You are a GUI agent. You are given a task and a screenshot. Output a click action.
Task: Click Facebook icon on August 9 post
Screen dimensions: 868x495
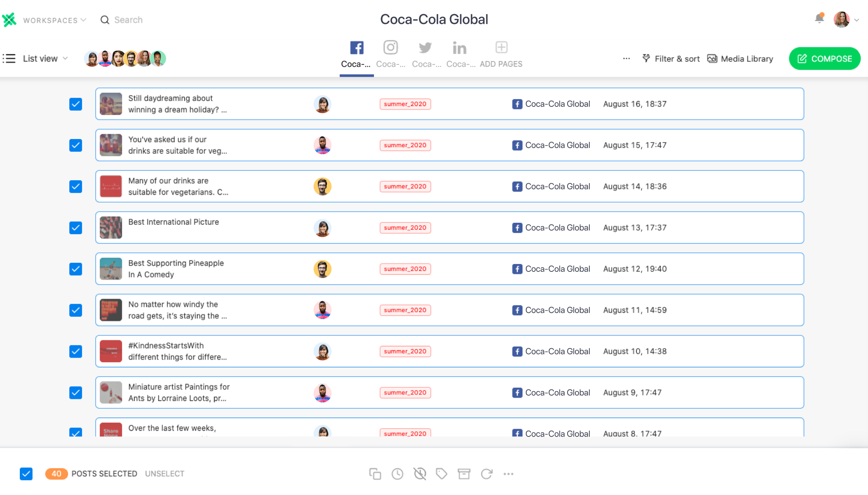tap(517, 393)
